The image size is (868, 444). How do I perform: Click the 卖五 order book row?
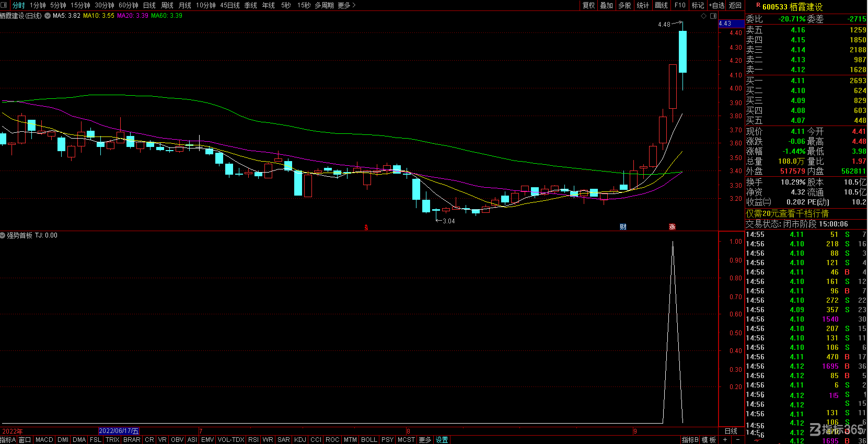pos(806,30)
